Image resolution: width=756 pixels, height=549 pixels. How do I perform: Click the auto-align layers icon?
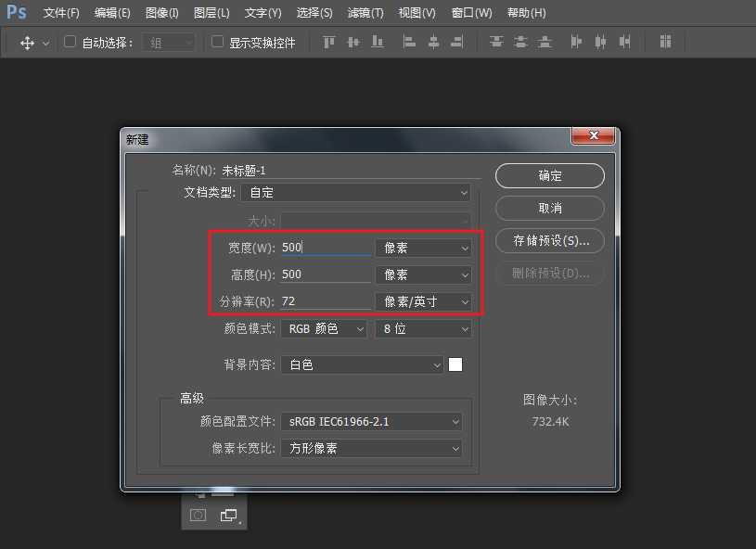(x=665, y=42)
